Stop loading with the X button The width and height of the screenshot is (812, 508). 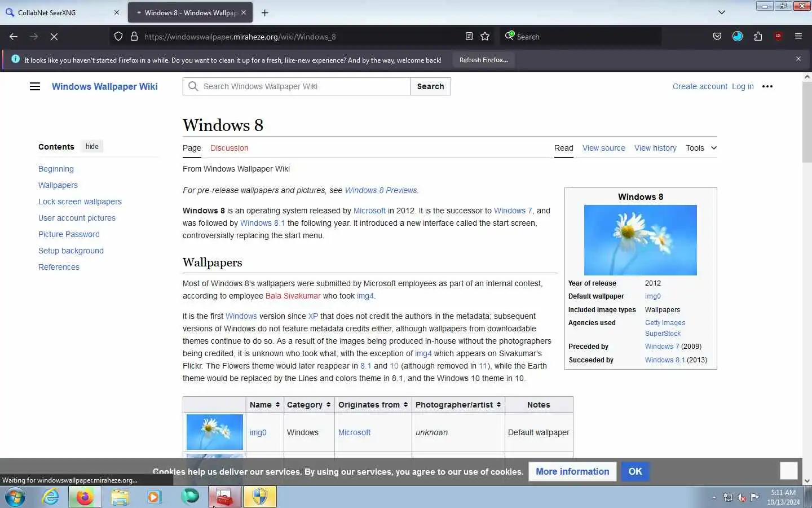coord(54,37)
